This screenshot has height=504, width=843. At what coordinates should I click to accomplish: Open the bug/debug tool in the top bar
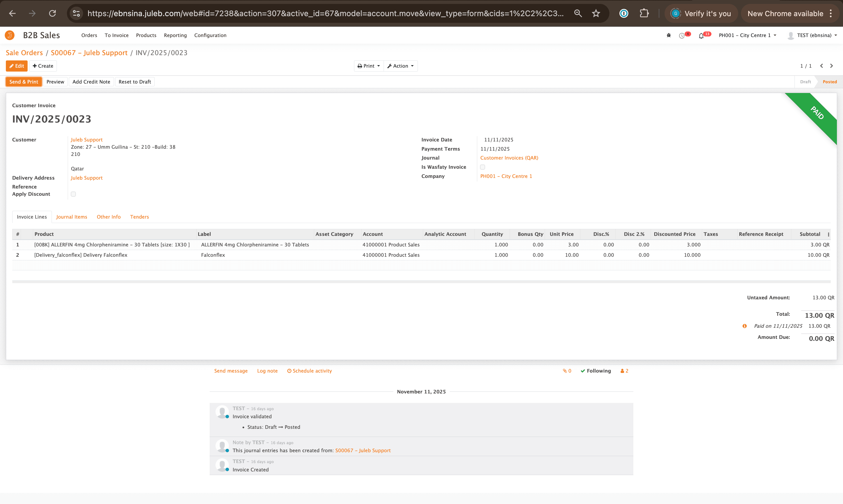pyautogui.click(x=668, y=35)
